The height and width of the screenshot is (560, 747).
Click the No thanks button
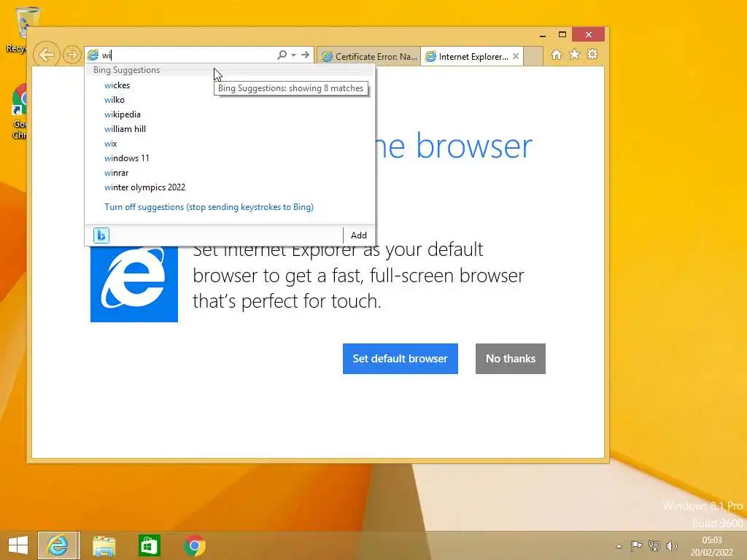[x=510, y=359]
